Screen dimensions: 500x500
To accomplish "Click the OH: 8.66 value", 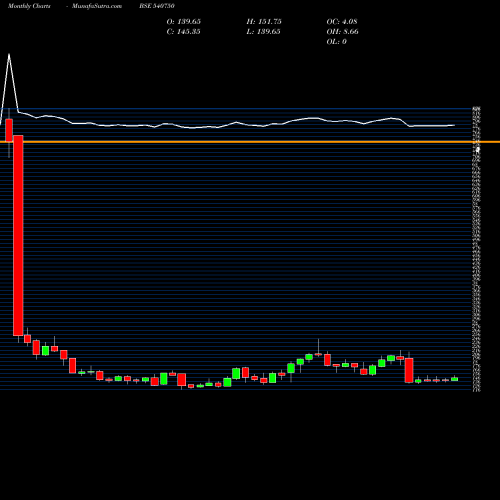I will pyautogui.click(x=342, y=32).
